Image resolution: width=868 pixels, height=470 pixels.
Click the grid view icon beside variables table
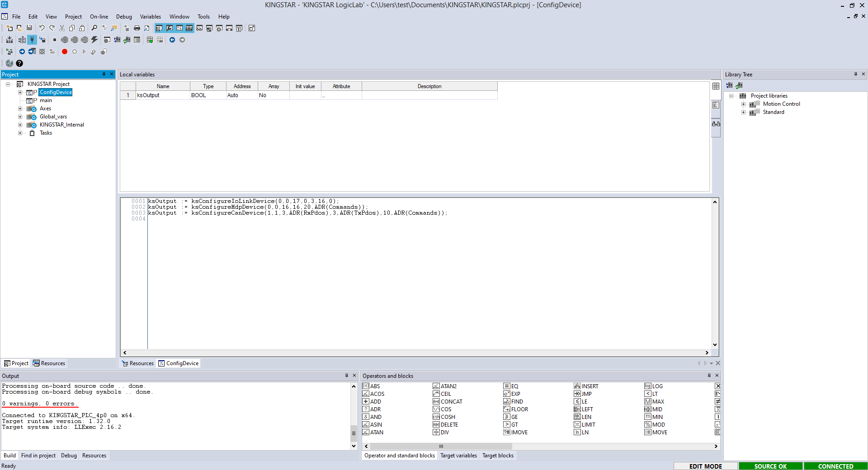(x=716, y=86)
